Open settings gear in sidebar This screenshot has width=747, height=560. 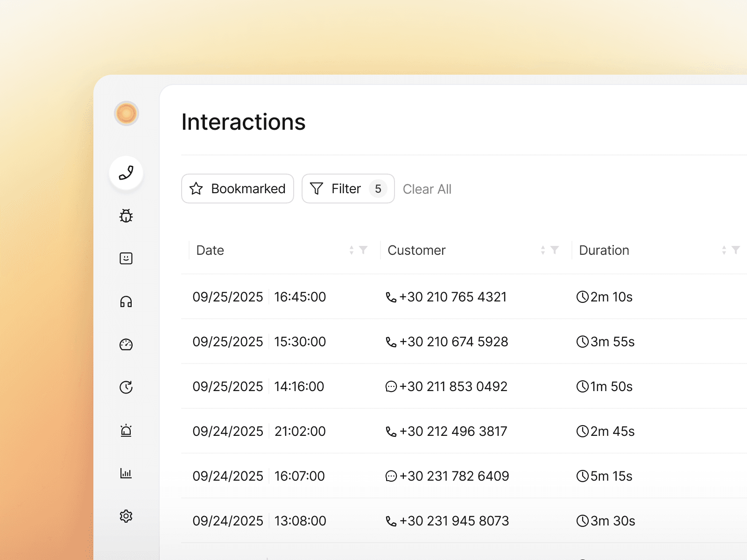(x=126, y=516)
